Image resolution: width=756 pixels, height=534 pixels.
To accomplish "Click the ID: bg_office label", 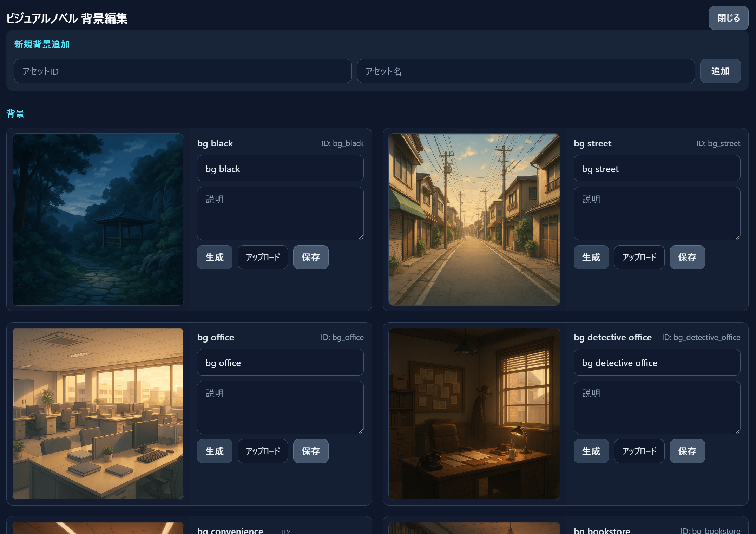I will point(342,337).
